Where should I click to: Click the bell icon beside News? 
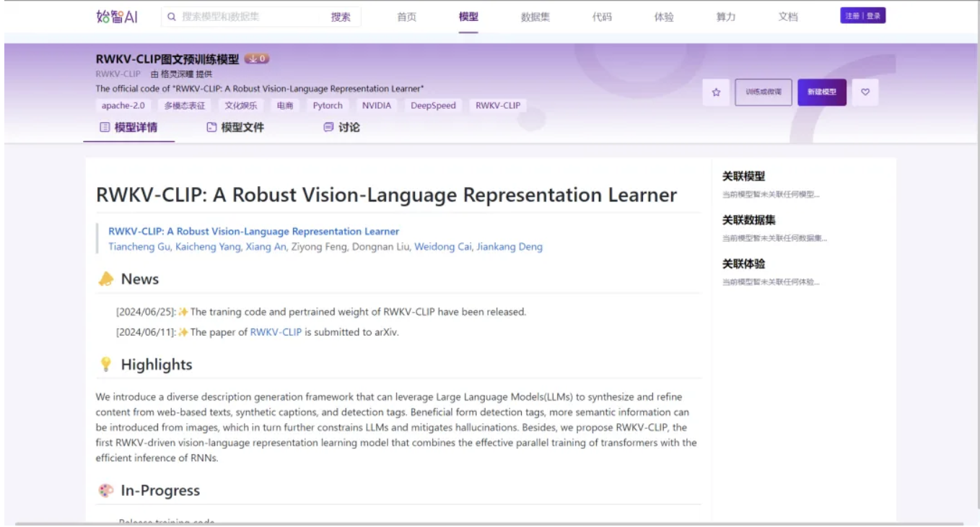click(106, 279)
